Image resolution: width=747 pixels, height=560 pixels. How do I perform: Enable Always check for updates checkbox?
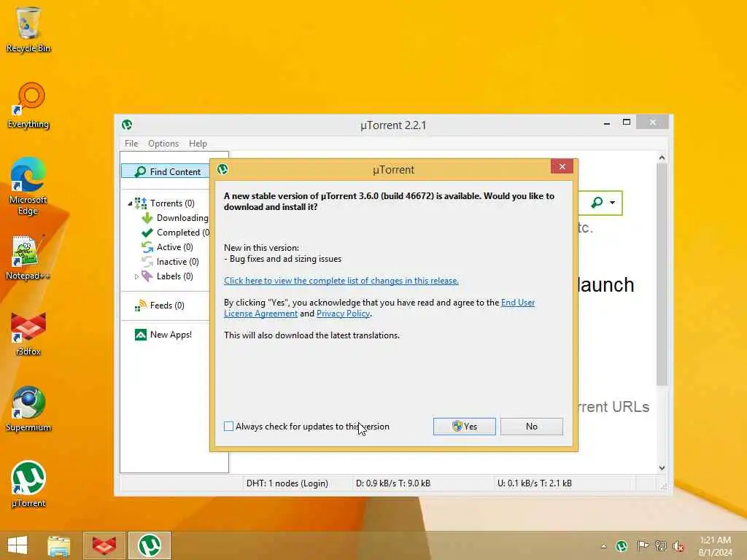tap(228, 426)
